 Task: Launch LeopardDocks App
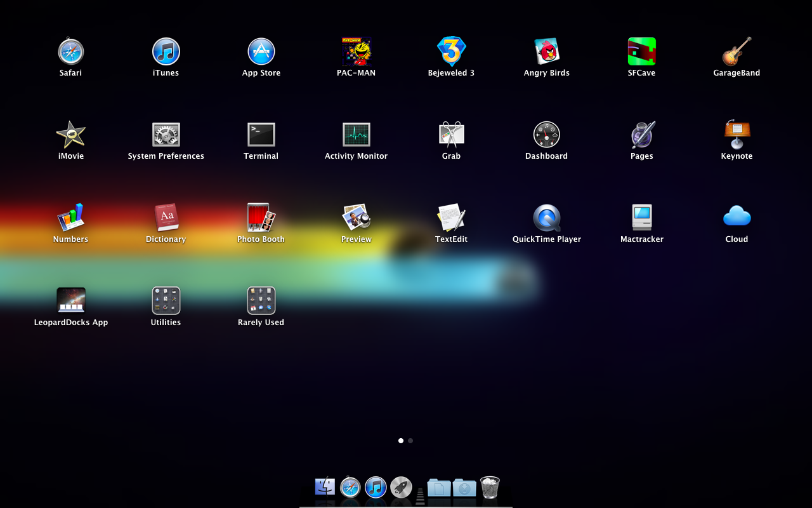(71, 300)
